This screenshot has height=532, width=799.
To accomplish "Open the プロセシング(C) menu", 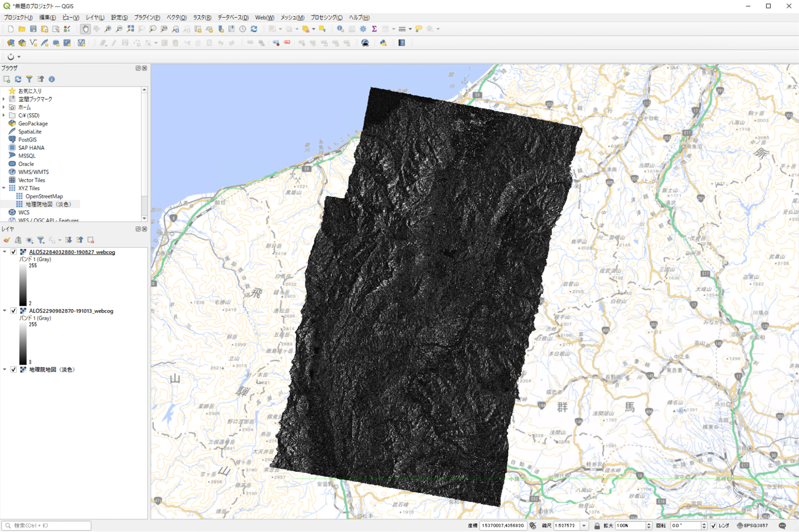I will click(327, 18).
